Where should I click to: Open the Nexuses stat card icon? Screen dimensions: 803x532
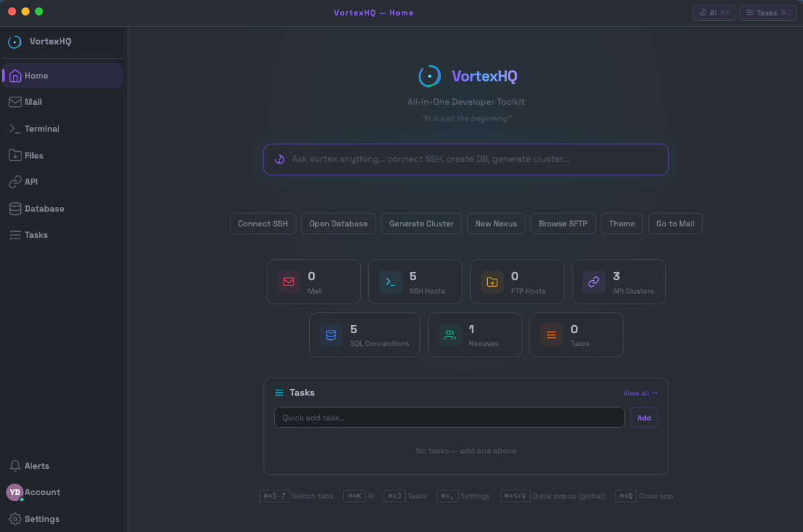(450, 335)
